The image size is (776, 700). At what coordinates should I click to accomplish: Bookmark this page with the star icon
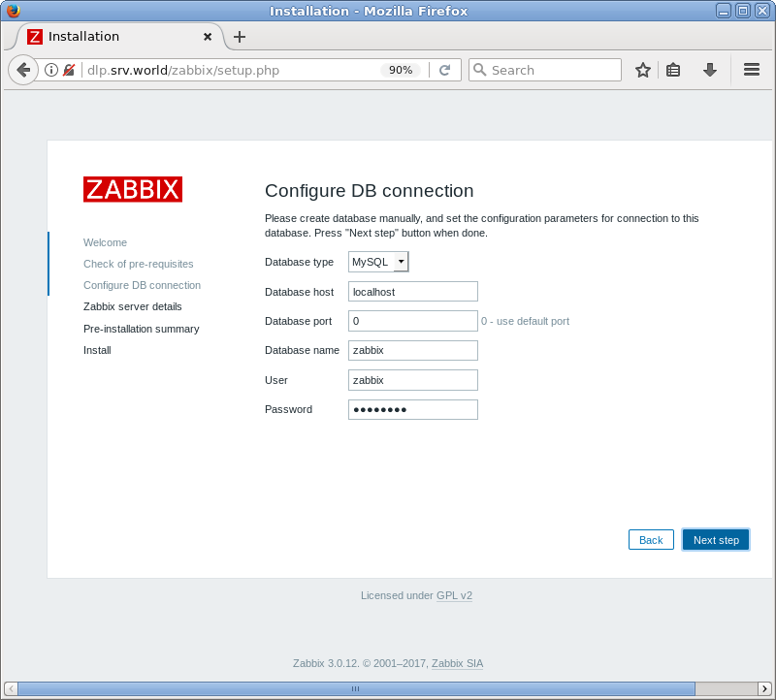coord(643,70)
